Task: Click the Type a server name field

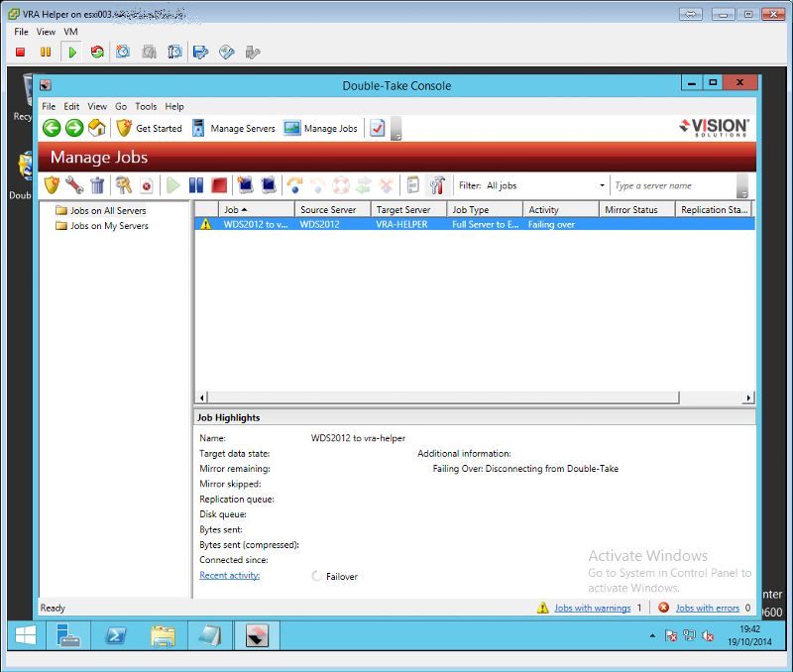Action: click(x=674, y=185)
